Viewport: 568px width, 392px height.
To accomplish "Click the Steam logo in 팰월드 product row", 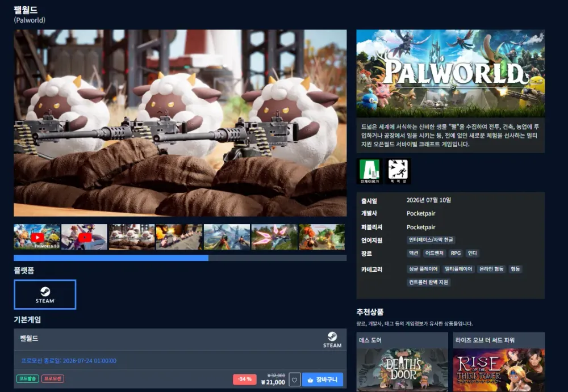I will click(x=332, y=340).
